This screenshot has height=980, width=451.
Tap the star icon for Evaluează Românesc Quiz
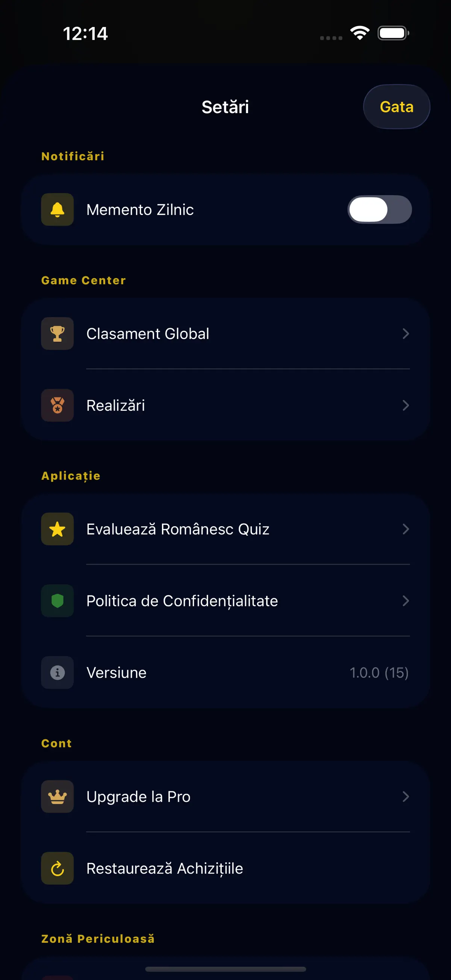pyautogui.click(x=58, y=529)
